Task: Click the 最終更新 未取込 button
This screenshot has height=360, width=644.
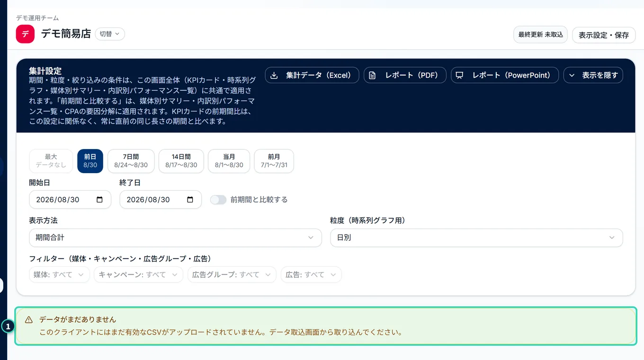Action: coord(540,35)
